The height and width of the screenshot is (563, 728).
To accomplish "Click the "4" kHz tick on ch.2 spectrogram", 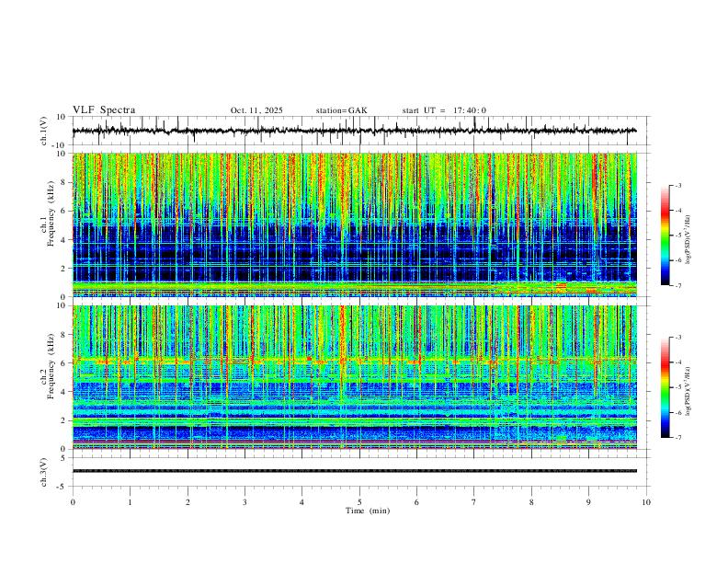I will coord(63,392).
